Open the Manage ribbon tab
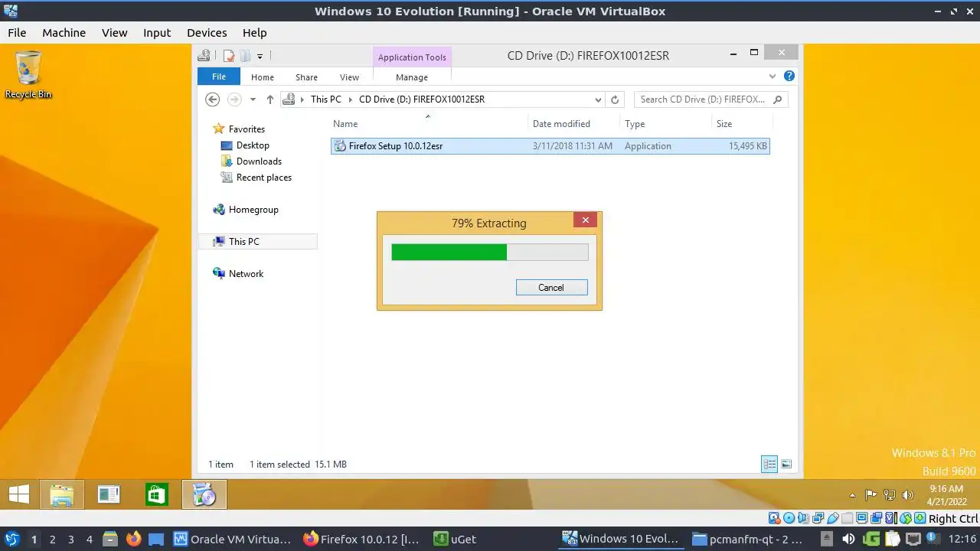 click(412, 77)
